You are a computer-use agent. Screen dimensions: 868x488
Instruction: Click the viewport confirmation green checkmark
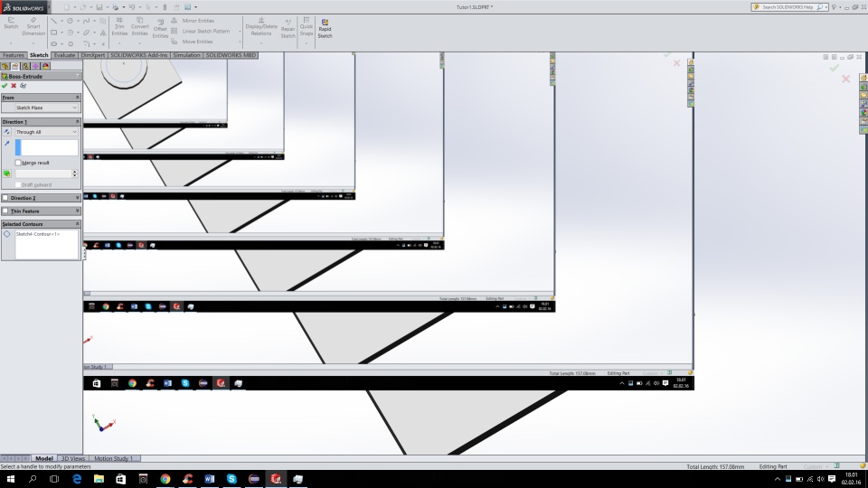pyautogui.click(x=834, y=68)
